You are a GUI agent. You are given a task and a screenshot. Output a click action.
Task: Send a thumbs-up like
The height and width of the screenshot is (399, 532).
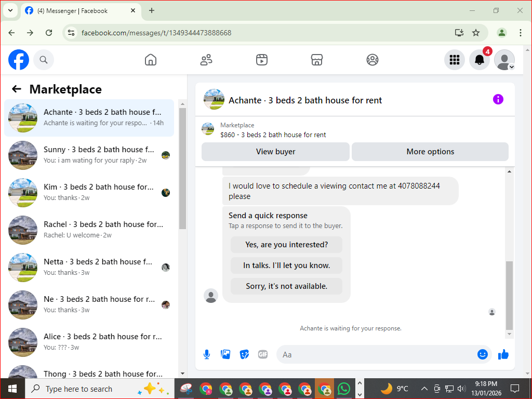503,354
